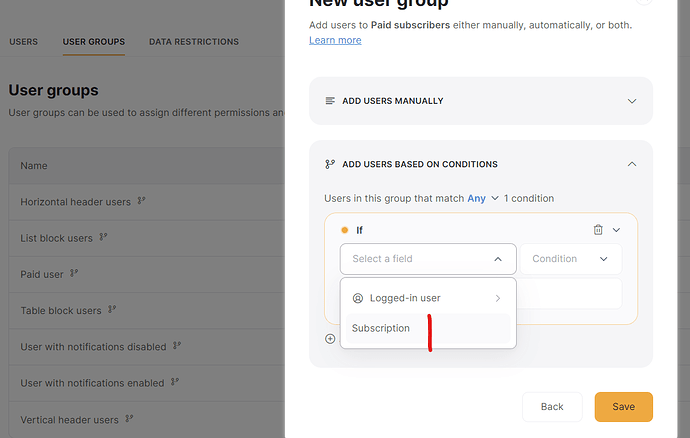Open User with notifications enabled row

coord(147,383)
